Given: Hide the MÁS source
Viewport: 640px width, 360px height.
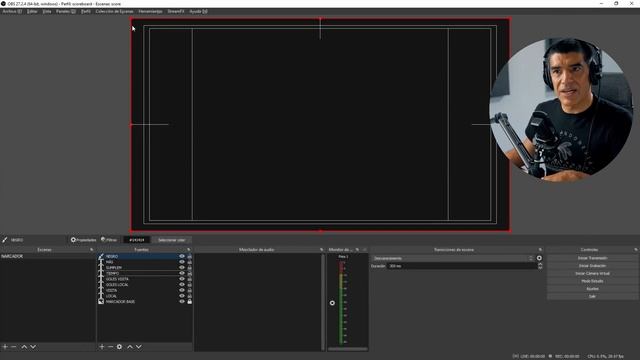Looking at the screenshot, I should point(182,262).
